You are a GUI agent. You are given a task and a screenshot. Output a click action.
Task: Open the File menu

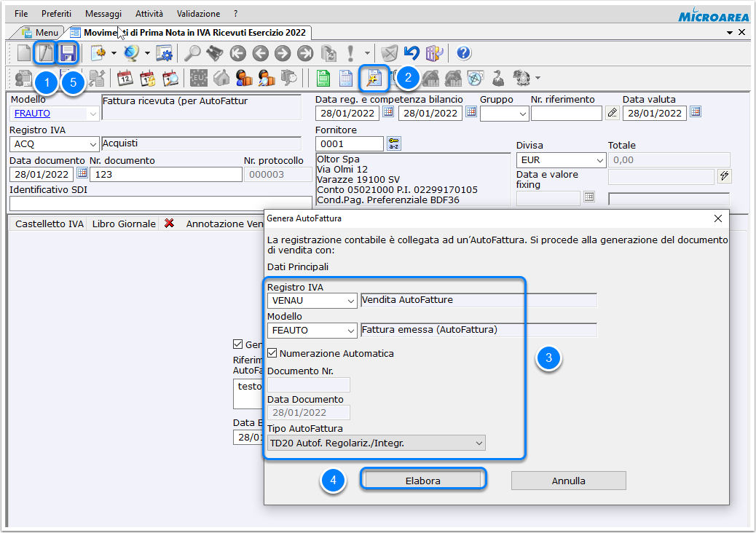click(x=21, y=14)
